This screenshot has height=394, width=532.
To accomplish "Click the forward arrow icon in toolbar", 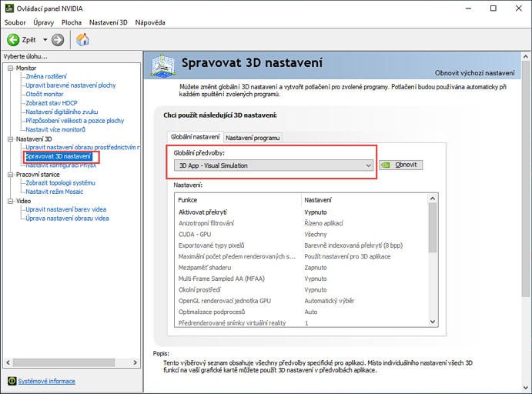I will click(x=58, y=40).
